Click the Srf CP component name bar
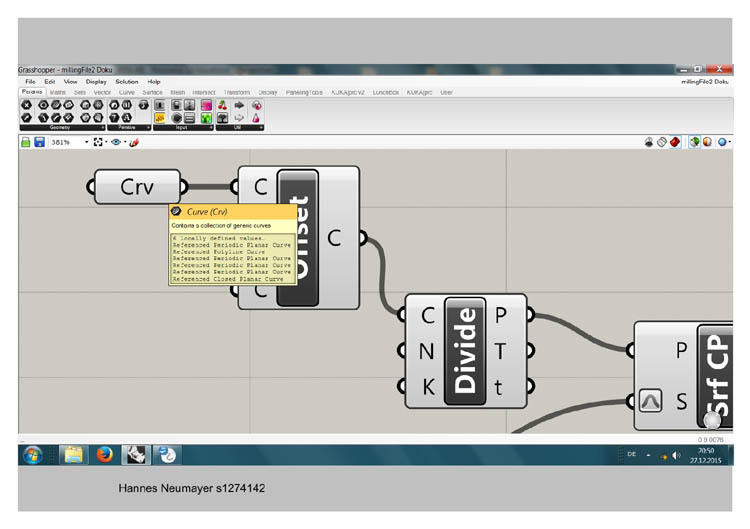Screen dimensions: 750x529 click(716, 376)
